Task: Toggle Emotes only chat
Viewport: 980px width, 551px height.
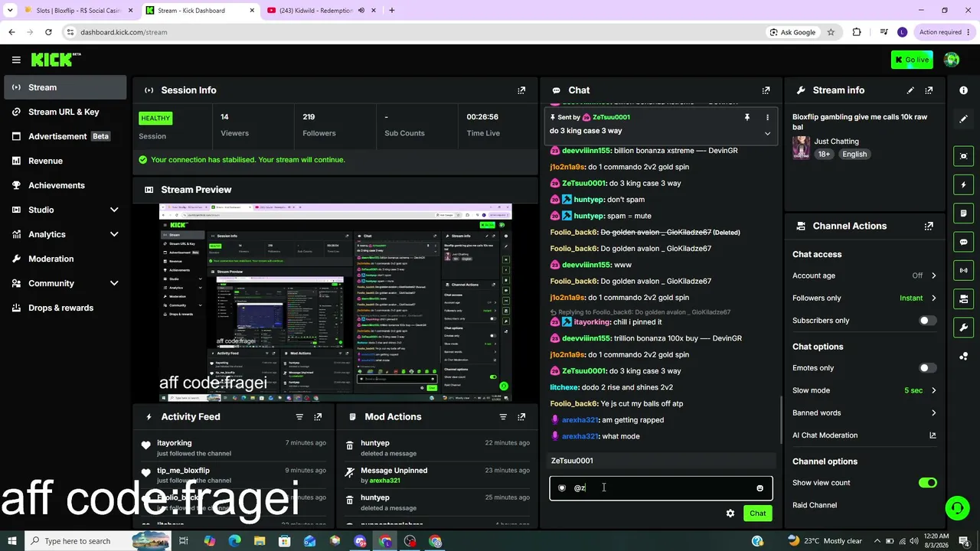Action: point(927,368)
